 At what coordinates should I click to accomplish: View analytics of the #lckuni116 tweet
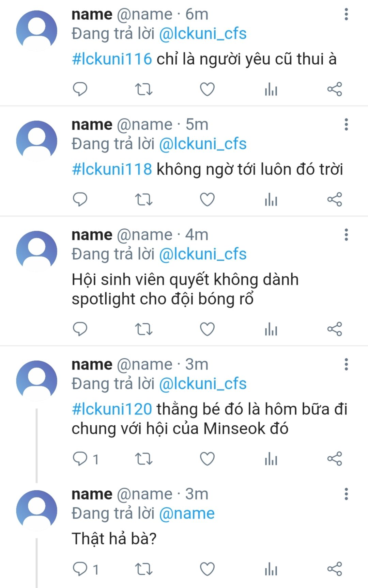tap(271, 89)
